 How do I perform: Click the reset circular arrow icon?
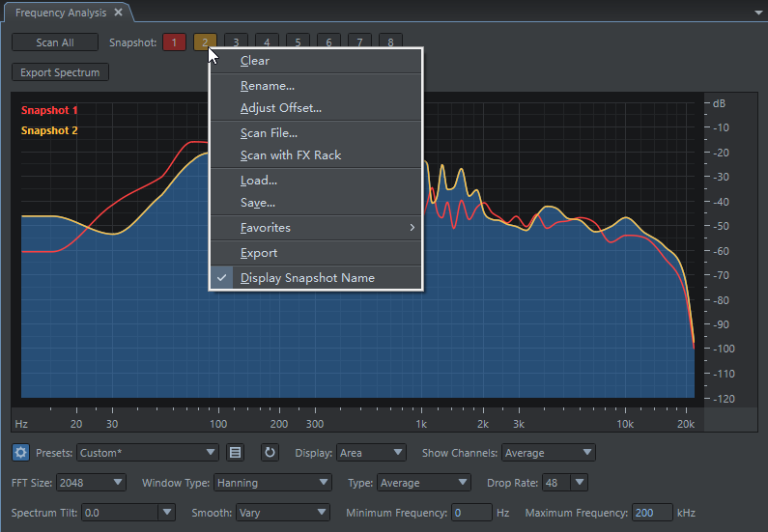coord(270,453)
